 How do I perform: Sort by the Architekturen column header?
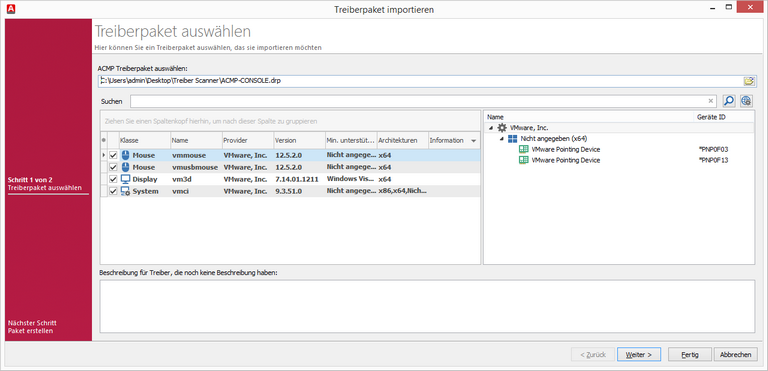pyautogui.click(x=402, y=140)
